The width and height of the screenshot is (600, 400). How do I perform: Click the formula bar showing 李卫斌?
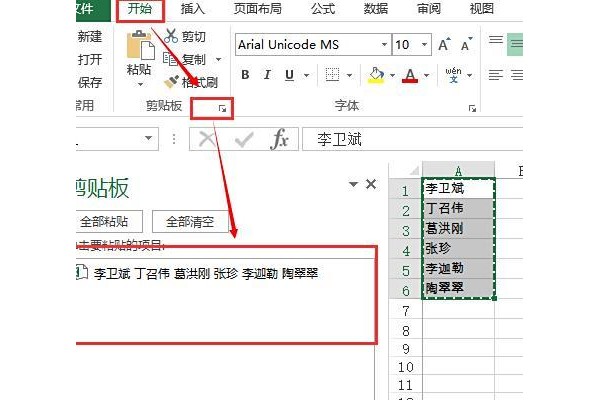412,139
